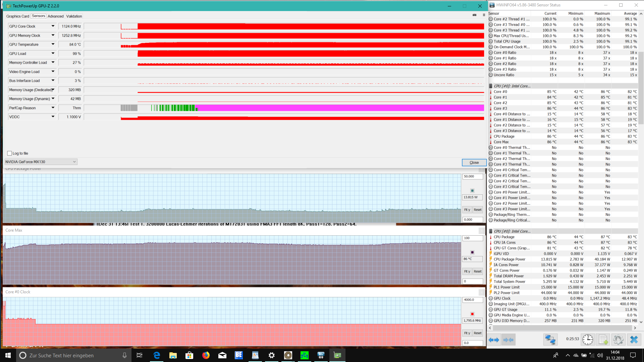The height and width of the screenshot is (362, 644).
Task: Open Microsoft Store from the taskbar
Action: pos(190,355)
